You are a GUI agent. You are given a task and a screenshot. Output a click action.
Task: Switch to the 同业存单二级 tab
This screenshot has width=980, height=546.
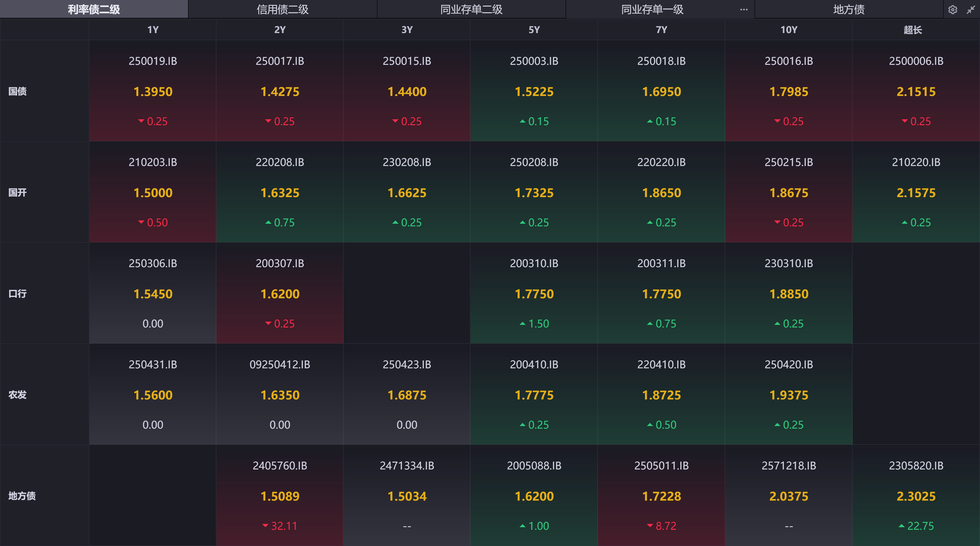tap(471, 9)
